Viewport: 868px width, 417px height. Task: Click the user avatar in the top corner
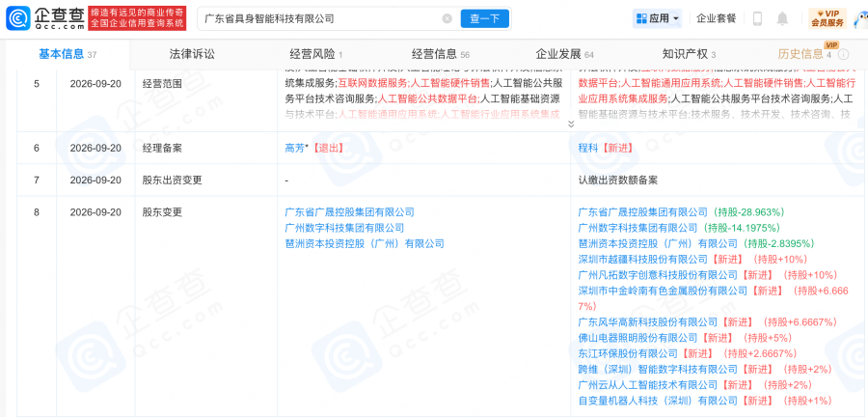(x=860, y=19)
